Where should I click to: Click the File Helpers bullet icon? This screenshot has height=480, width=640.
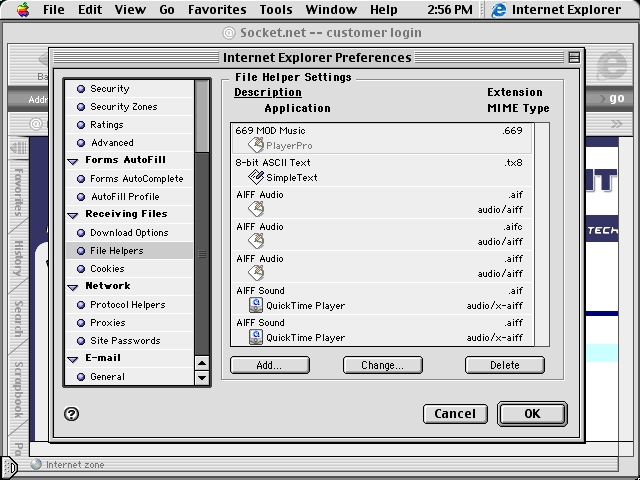click(x=81, y=251)
